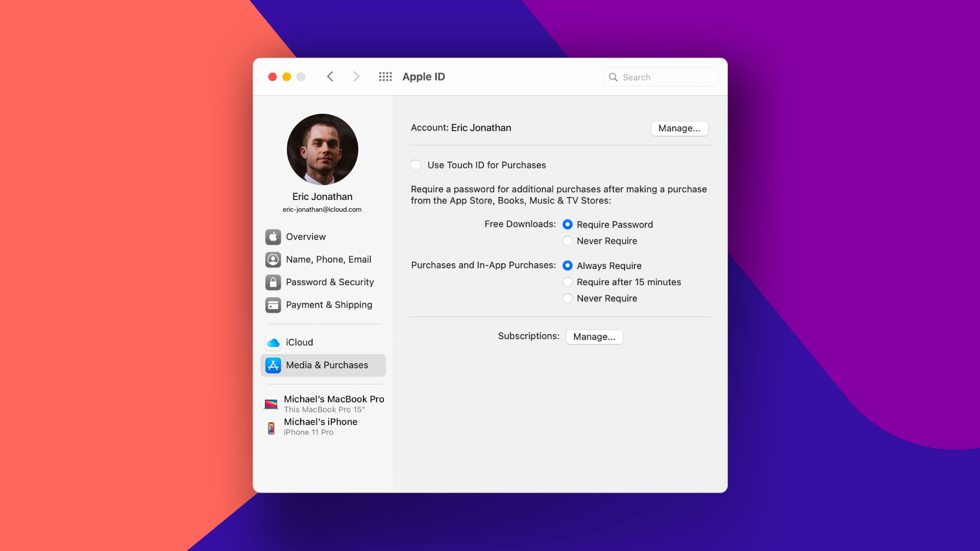Expand Michael's MacBook Pro details
980x551 pixels.
322,404
